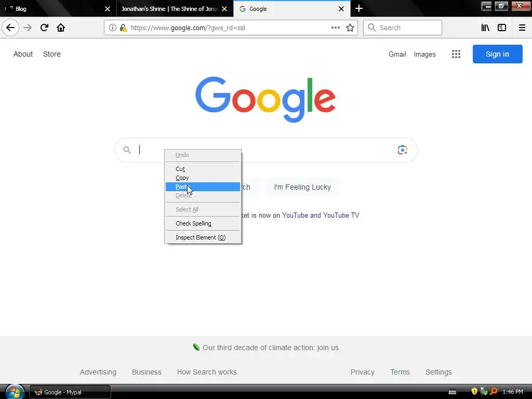Click Select All in the context menu
This screenshot has height=399, width=532.
point(203,209)
